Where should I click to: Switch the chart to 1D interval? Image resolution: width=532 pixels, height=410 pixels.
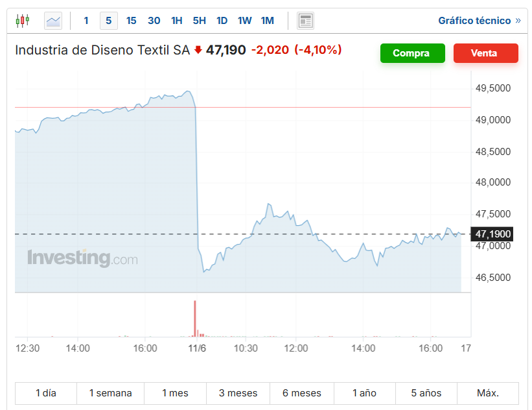tap(222, 21)
